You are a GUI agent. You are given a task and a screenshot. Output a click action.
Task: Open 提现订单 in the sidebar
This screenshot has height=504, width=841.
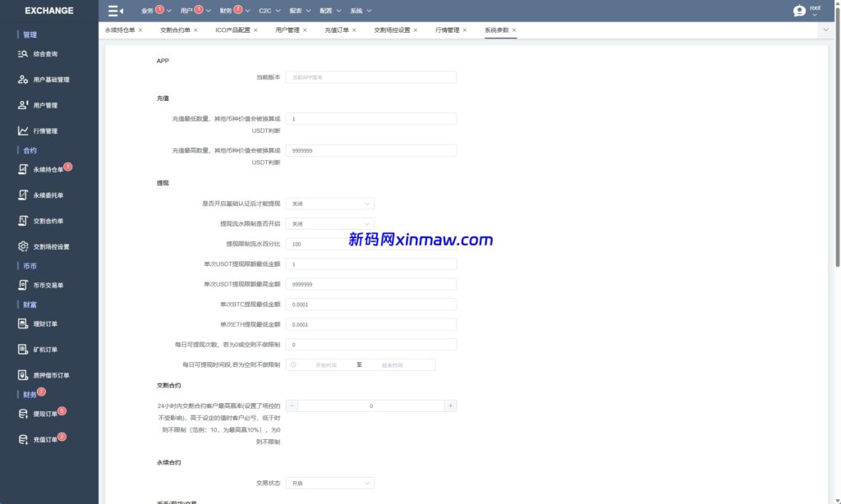coord(45,414)
